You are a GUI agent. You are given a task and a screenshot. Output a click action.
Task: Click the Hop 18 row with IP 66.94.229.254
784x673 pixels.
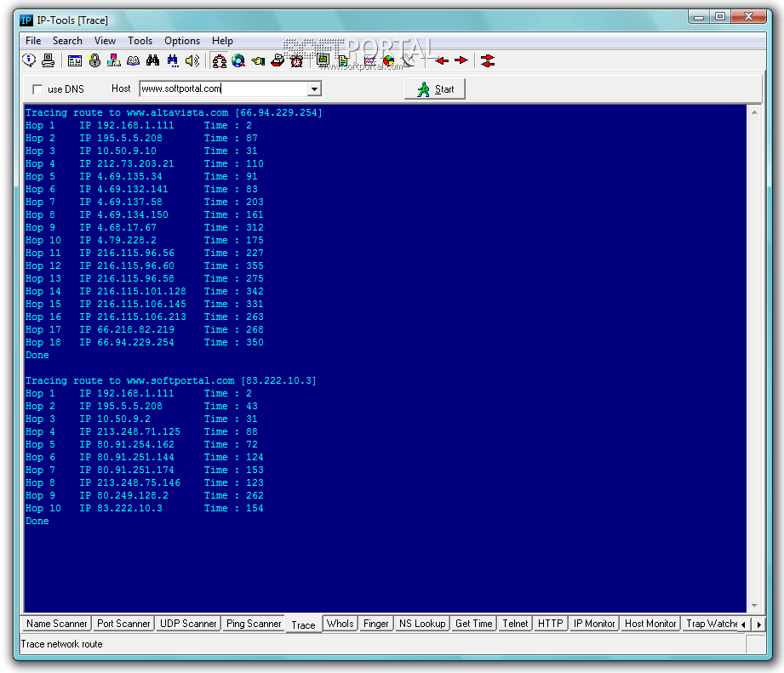pyautogui.click(x=145, y=342)
